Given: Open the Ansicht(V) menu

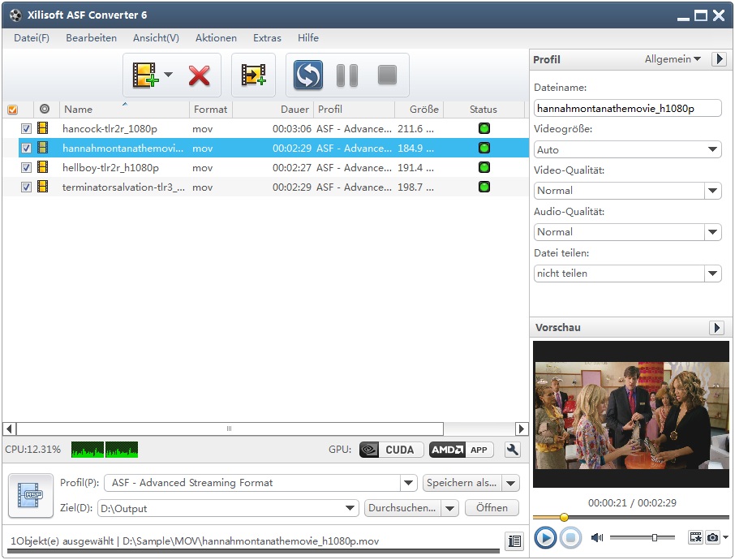Looking at the screenshot, I should coord(156,38).
